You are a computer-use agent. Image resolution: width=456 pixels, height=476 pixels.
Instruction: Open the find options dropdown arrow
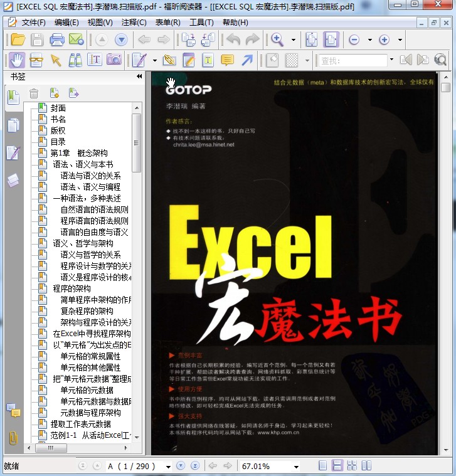(x=391, y=60)
